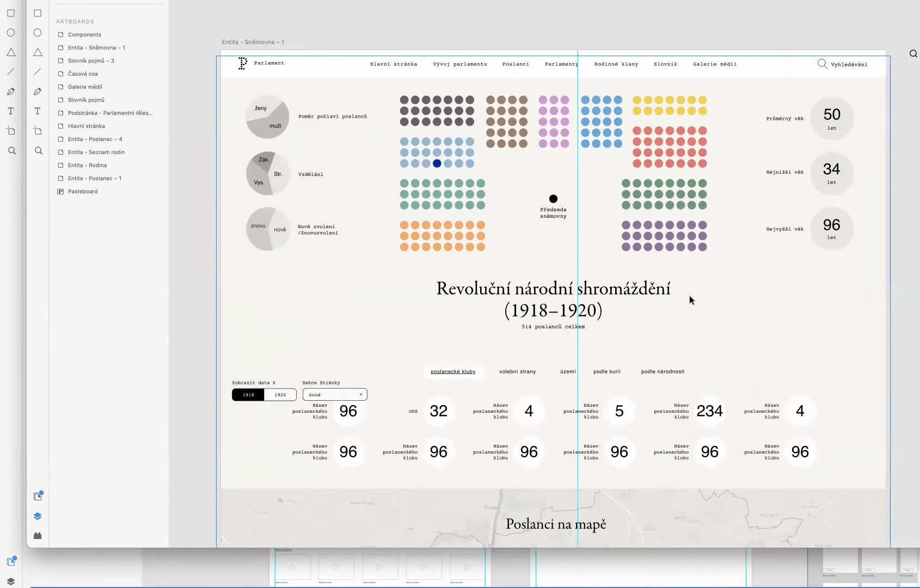Click Rodinné klany nav link
Image resolution: width=920 pixels, height=588 pixels.
(616, 64)
